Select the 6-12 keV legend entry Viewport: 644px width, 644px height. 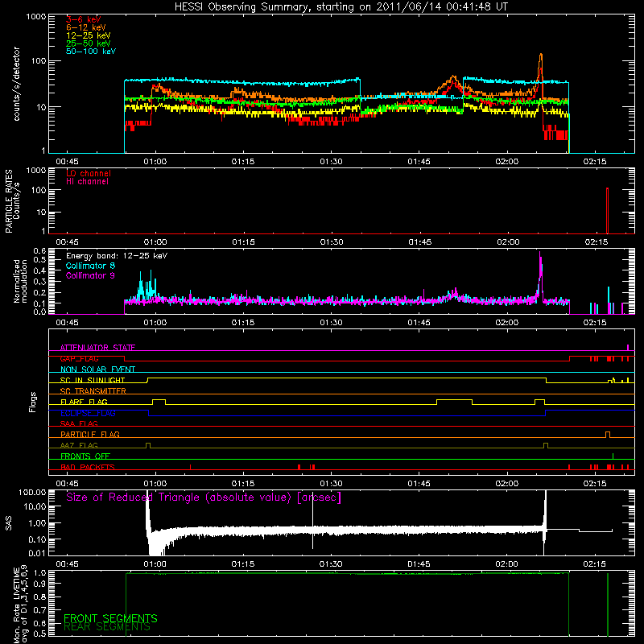click(x=85, y=27)
